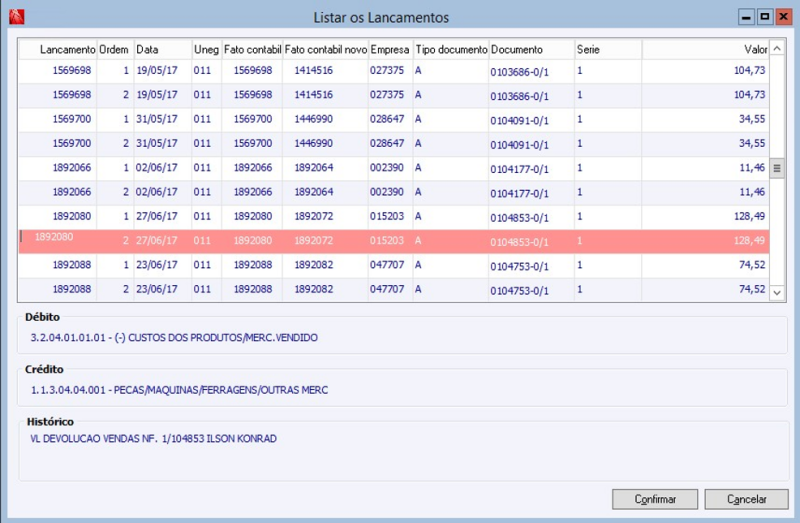Select Lancamento 1569700 in the Ordem 1 row
Image resolution: width=800 pixels, height=523 pixels.
coord(72,119)
